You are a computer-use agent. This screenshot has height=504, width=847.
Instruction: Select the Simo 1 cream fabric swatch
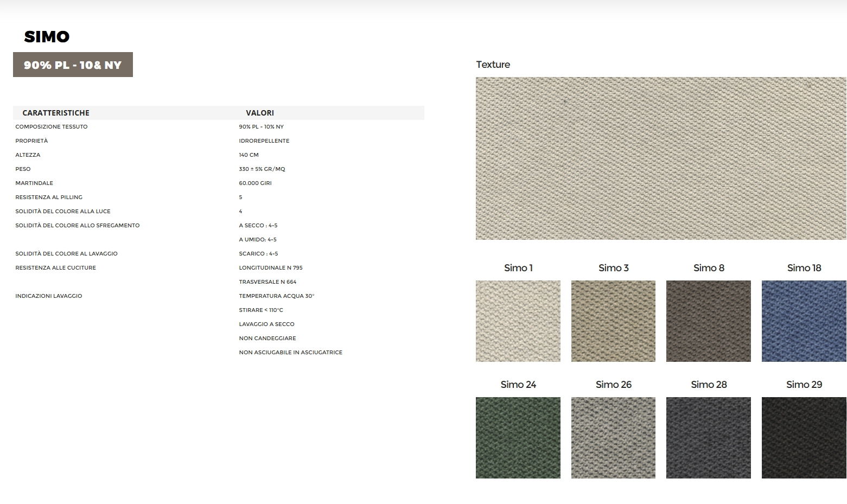tap(518, 321)
